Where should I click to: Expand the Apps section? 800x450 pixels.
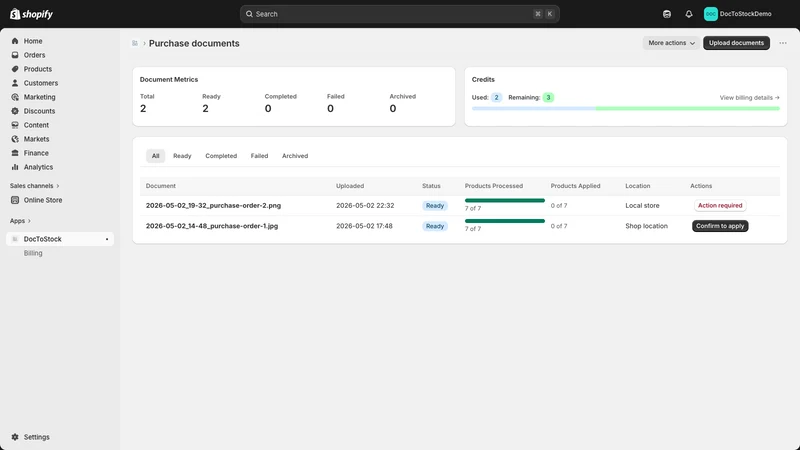coord(20,221)
